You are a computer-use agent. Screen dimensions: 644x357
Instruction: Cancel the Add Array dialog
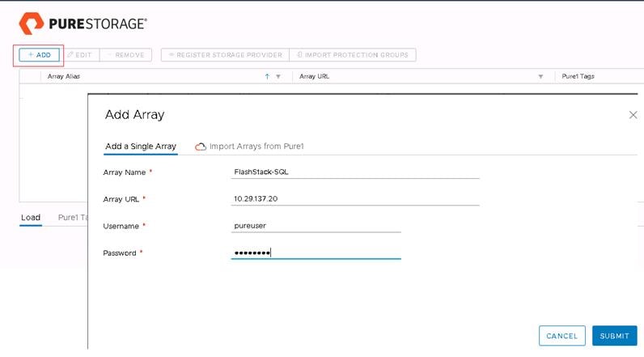[x=561, y=336]
